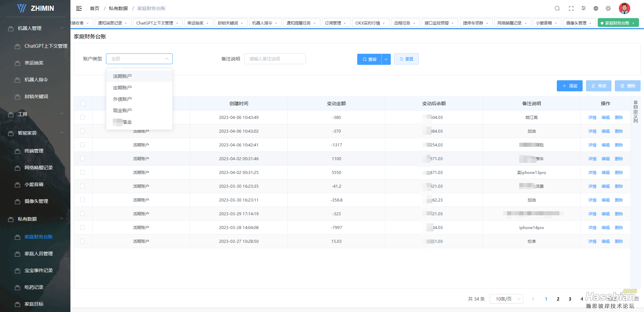Open the user avatar menu
The width and height of the screenshot is (644, 312).
tap(625, 8)
